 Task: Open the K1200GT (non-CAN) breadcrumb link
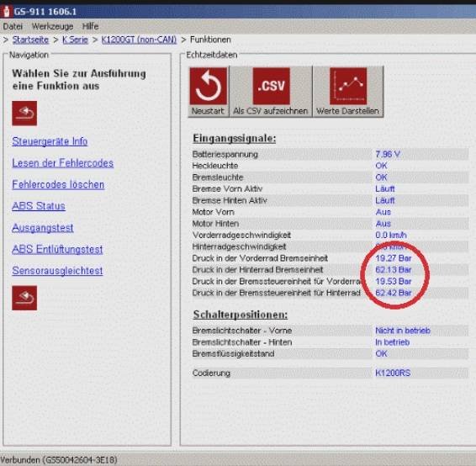(x=139, y=40)
